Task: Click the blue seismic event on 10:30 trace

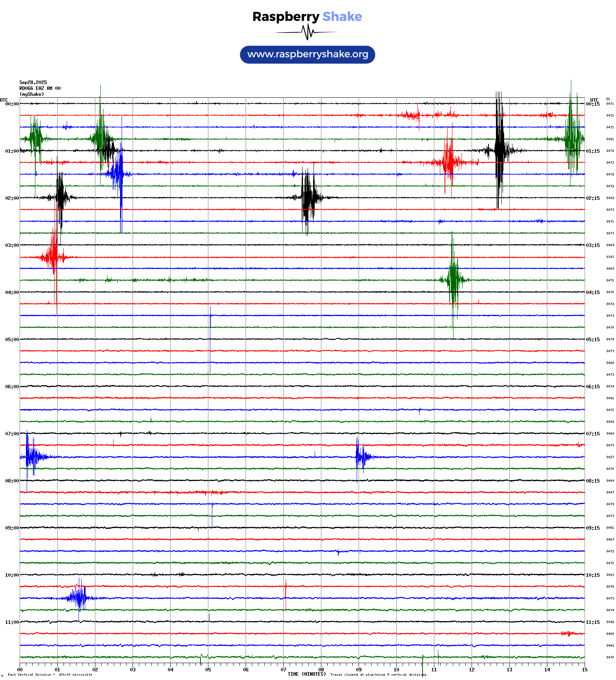Action: point(78,598)
